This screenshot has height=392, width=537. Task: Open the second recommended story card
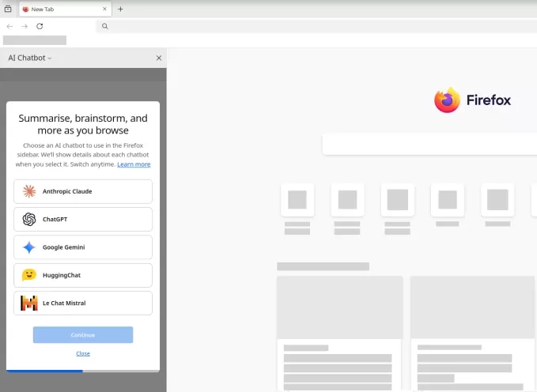pos(473,334)
